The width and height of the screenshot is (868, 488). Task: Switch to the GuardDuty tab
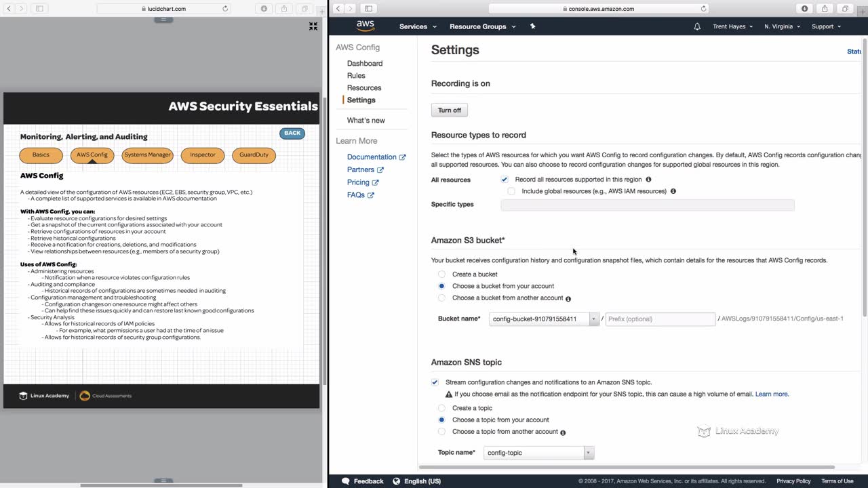point(254,155)
